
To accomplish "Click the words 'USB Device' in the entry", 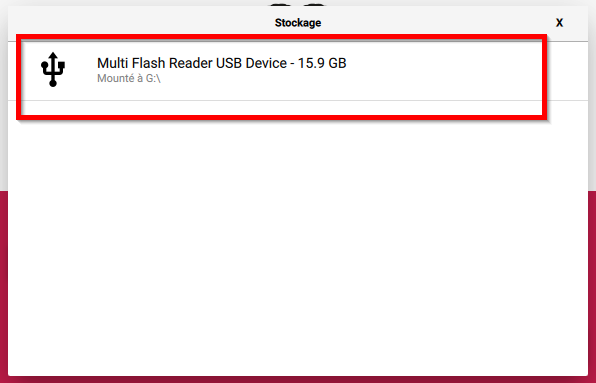I will point(251,63).
